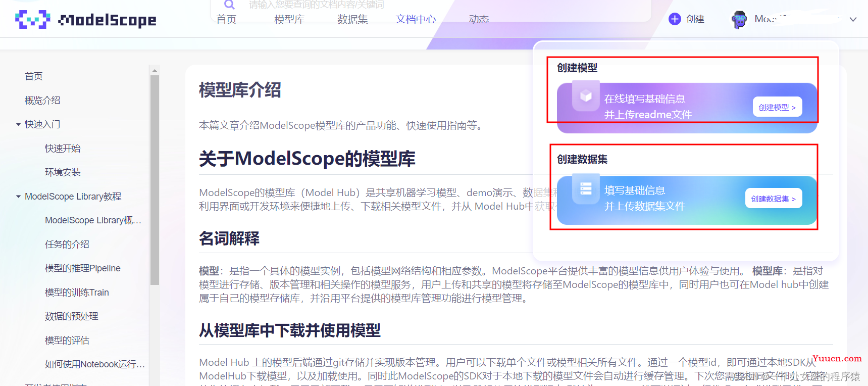Open the 文档中心 navigation tab

click(416, 19)
